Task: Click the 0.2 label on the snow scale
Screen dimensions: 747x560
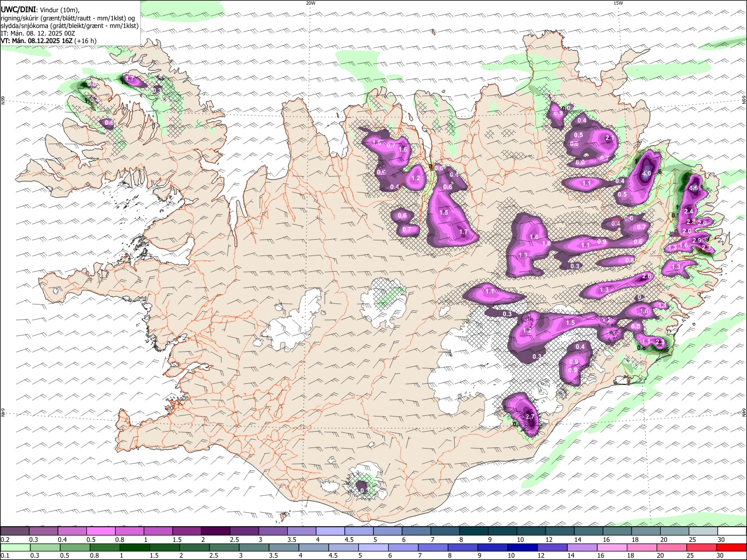Action: (x=5, y=540)
